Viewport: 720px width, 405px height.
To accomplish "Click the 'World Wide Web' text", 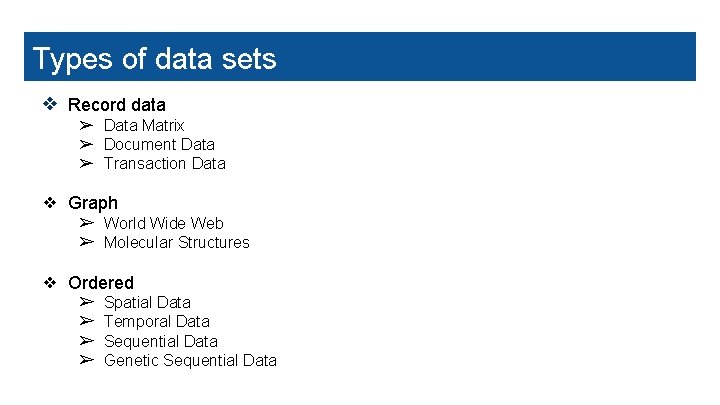I will pyautogui.click(x=163, y=223).
